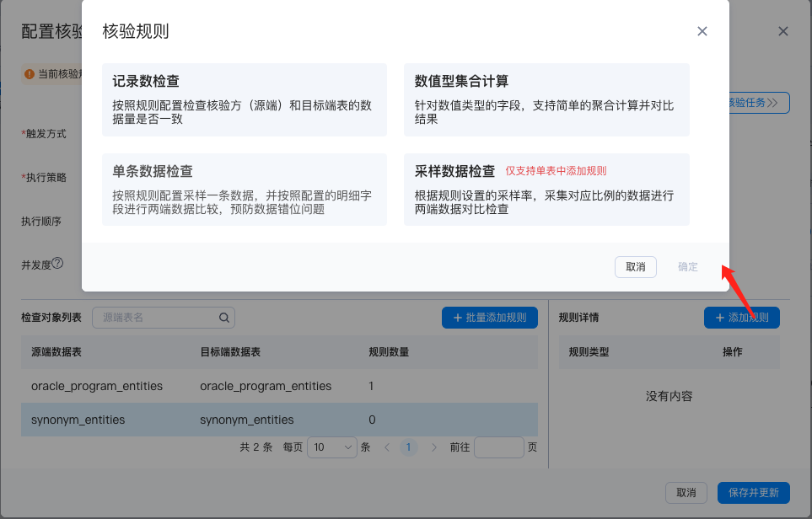Click 取消 in the 核验规则 dialog
The width and height of the screenshot is (812, 519).
point(636,267)
